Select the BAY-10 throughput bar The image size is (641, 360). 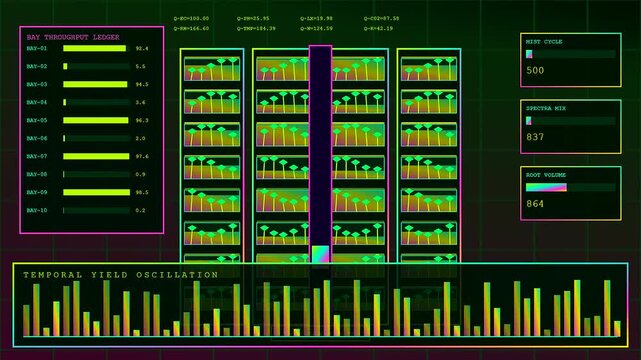click(x=97, y=210)
